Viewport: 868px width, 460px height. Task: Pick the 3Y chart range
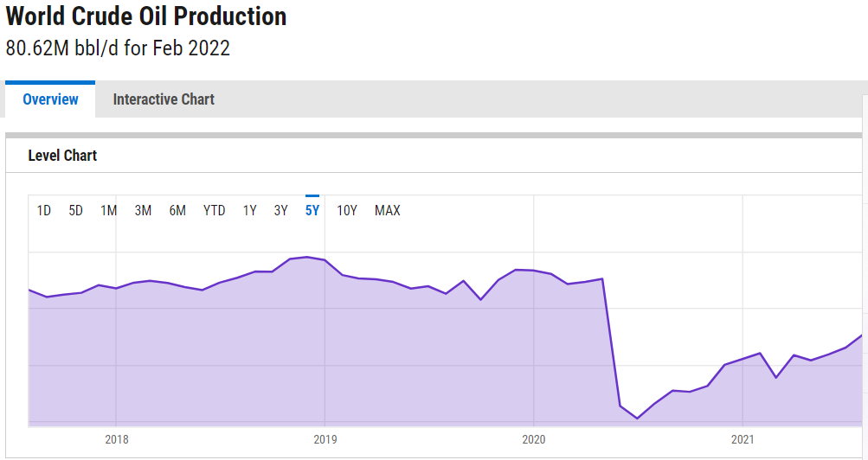pos(281,210)
